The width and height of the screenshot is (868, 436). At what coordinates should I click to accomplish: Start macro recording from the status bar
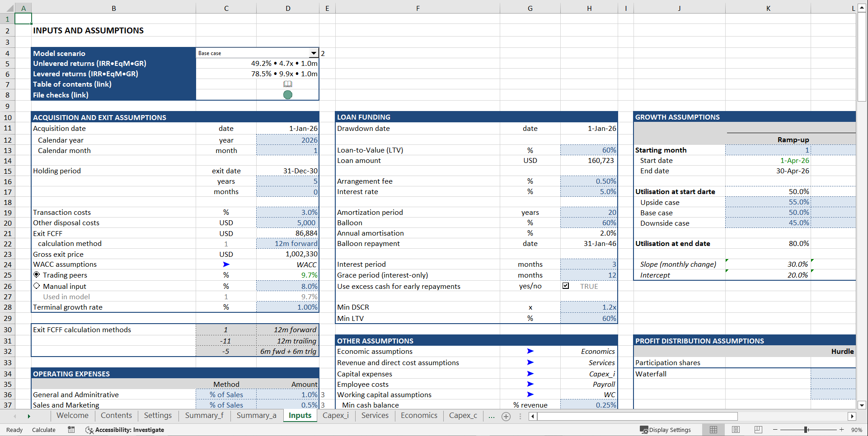[x=71, y=429]
